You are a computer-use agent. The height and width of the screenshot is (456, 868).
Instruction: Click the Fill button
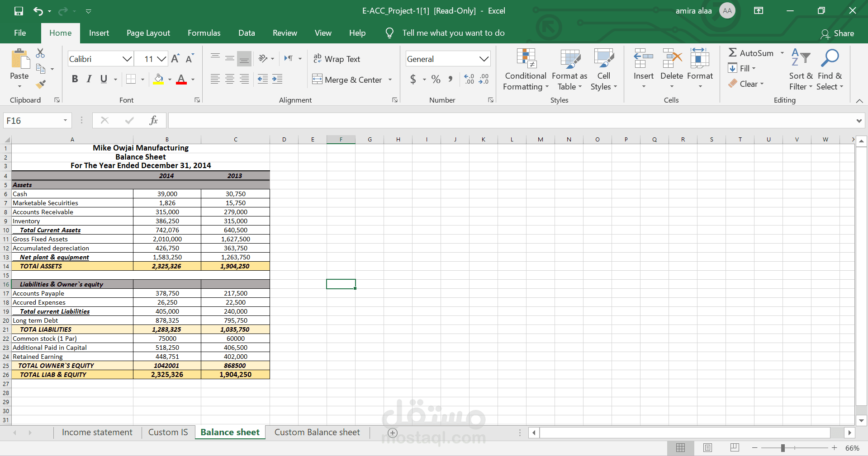tap(742, 68)
